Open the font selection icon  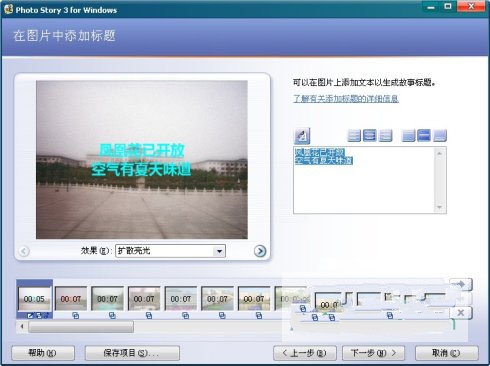tap(302, 136)
